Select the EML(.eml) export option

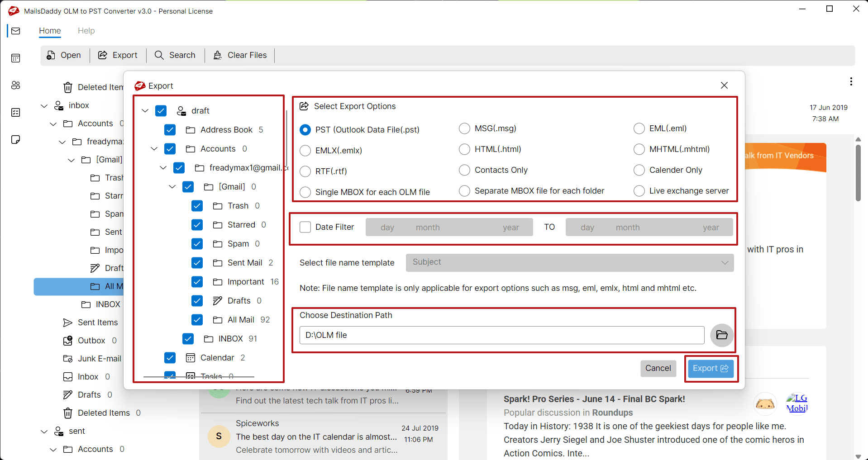click(639, 128)
